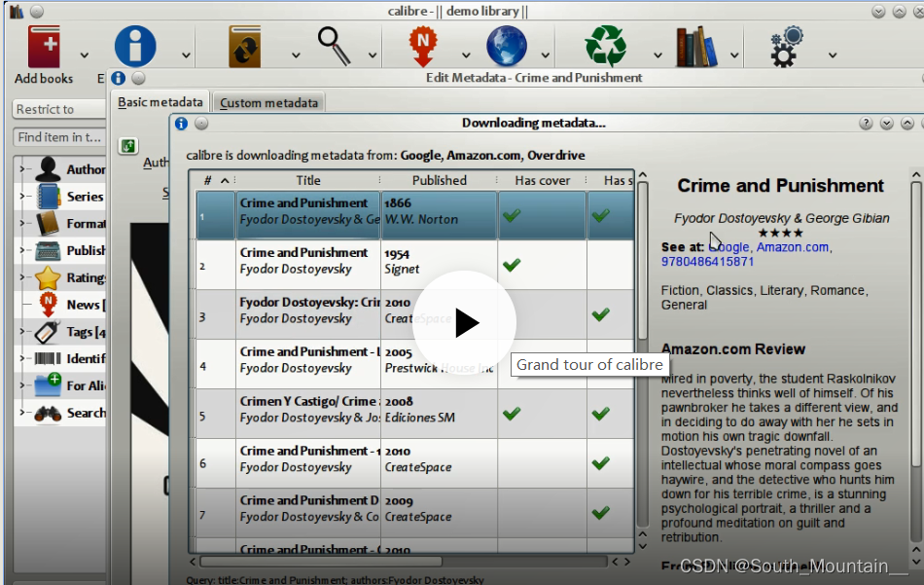Open dropdown arrow next to Fetch news icon
The image size is (924, 585).
pos(466,55)
